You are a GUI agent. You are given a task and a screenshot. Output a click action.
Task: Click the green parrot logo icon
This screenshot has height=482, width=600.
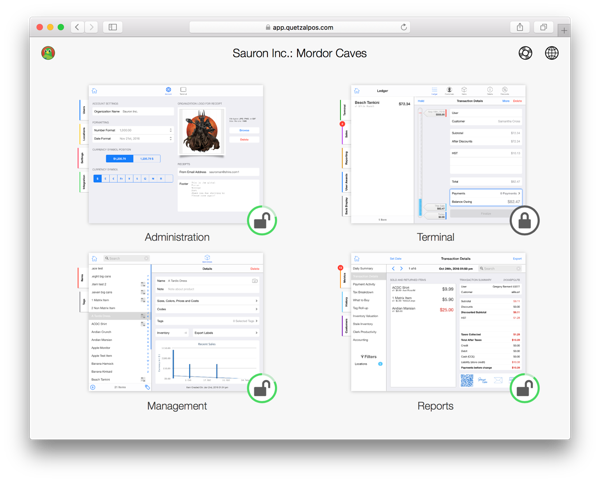click(x=48, y=53)
